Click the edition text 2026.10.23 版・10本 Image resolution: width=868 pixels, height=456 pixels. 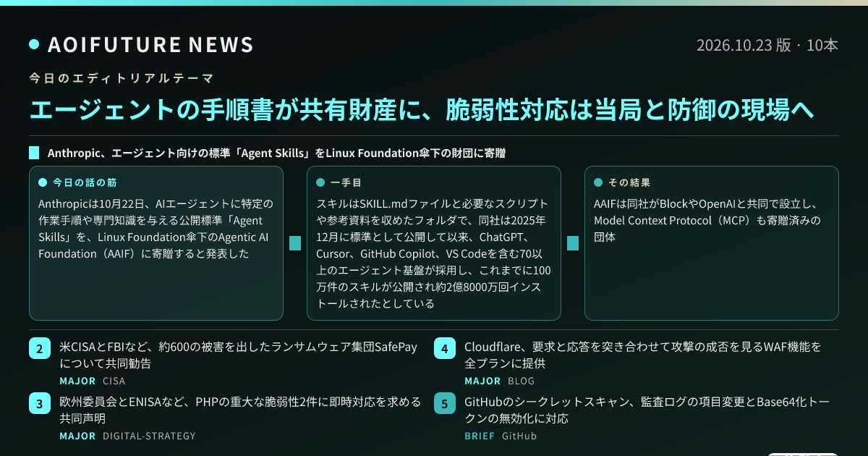coord(767,45)
